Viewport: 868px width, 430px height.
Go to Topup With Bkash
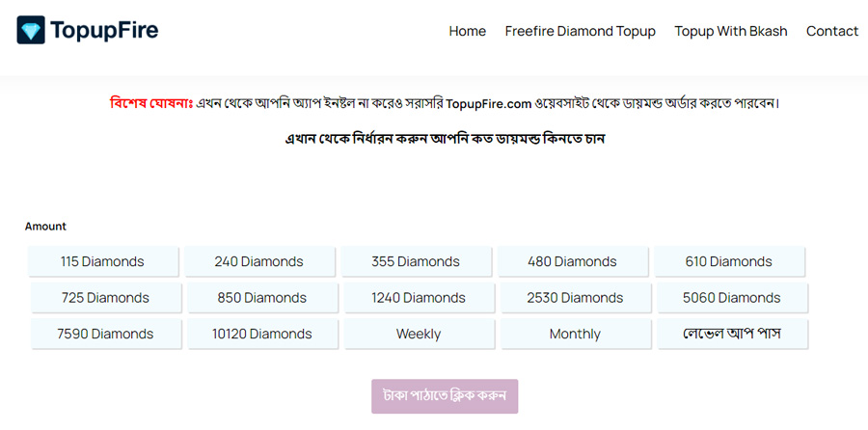tap(731, 31)
